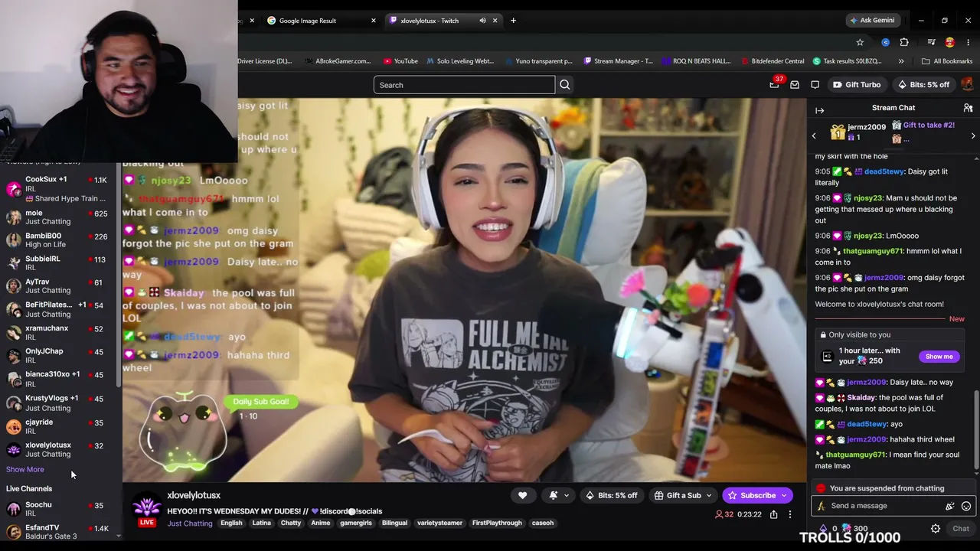Viewport: 980px width, 551px height.
Task: Toggle follow heart button
Action: [522, 495]
